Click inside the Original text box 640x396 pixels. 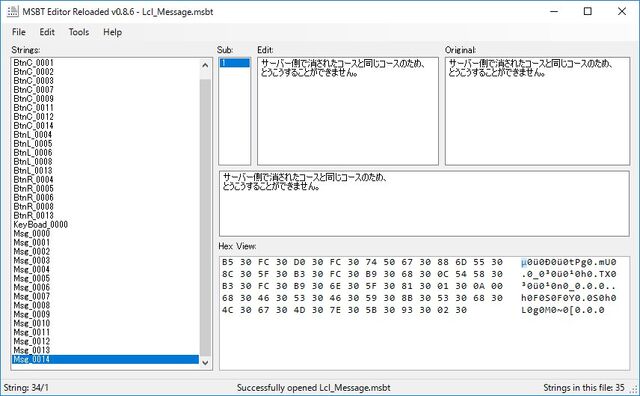pyautogui.click(x=537, y=111)
